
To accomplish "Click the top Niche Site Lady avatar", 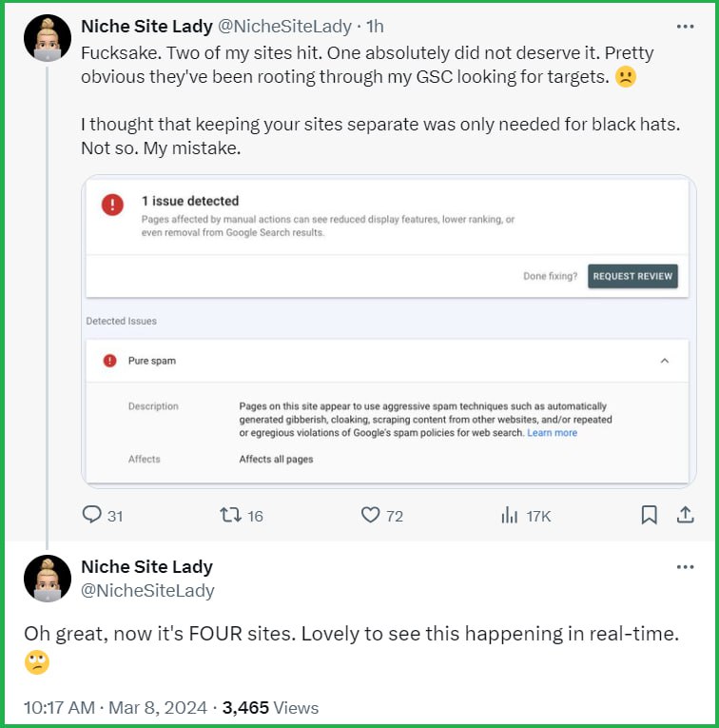I will pos(48,38).
